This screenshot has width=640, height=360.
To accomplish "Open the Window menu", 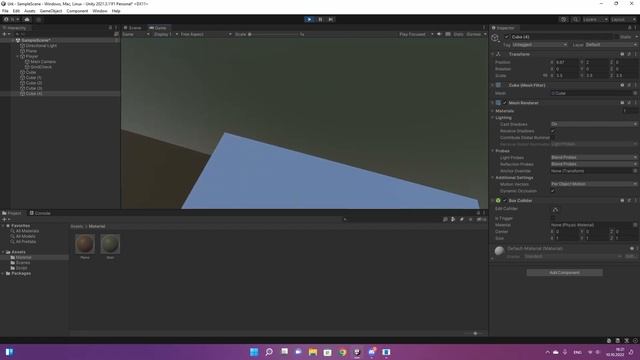I will [100, 11].
